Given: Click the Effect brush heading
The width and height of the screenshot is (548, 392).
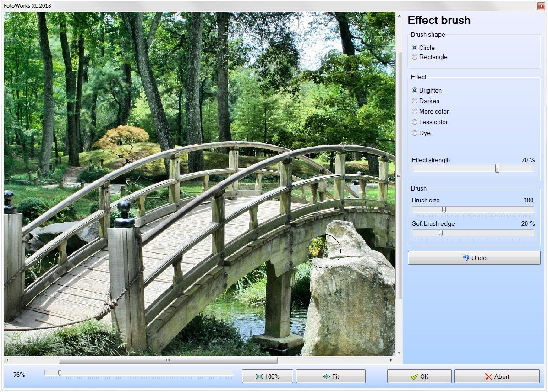Looking at the screenshot, I should tap(439, 20).
